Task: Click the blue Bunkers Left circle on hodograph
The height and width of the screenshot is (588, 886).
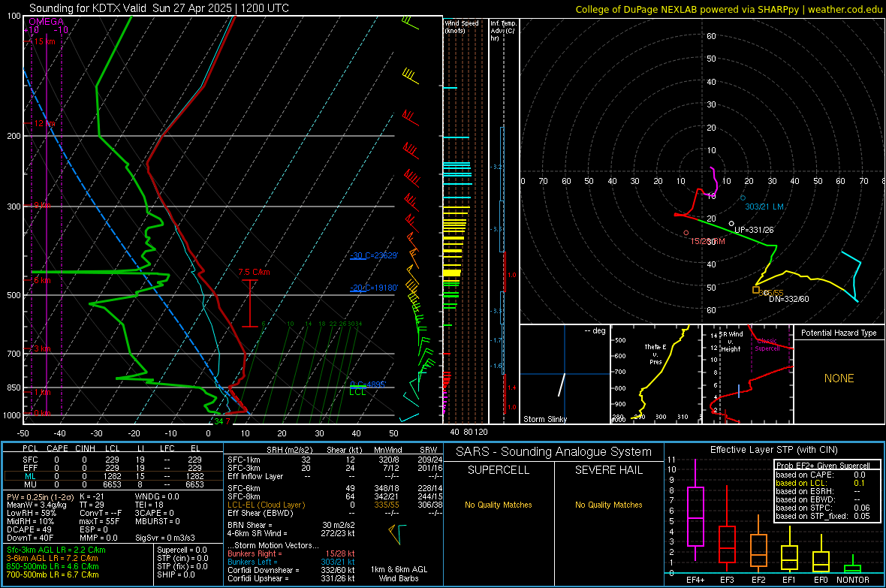Action: coord(743,198)
